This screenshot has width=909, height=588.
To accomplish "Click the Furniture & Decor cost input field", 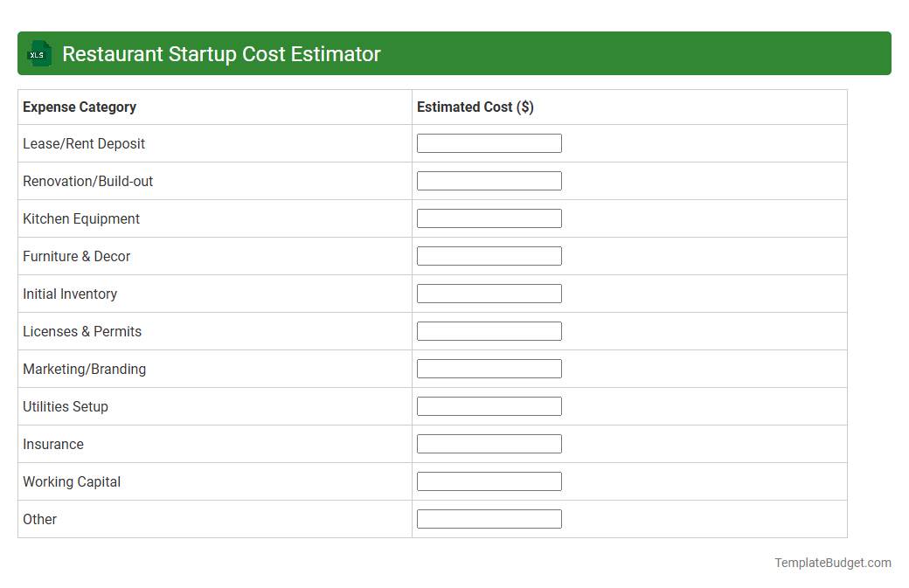I will [x=489, y=255].
